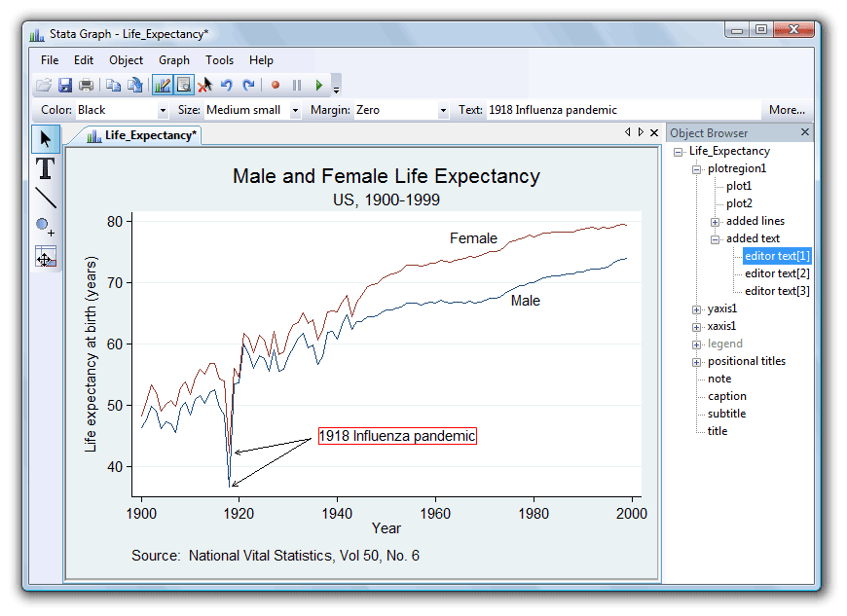Click the More... button
Image resolution: width=847 pixels, height=616 pixels.
click(x=786, y=110)
